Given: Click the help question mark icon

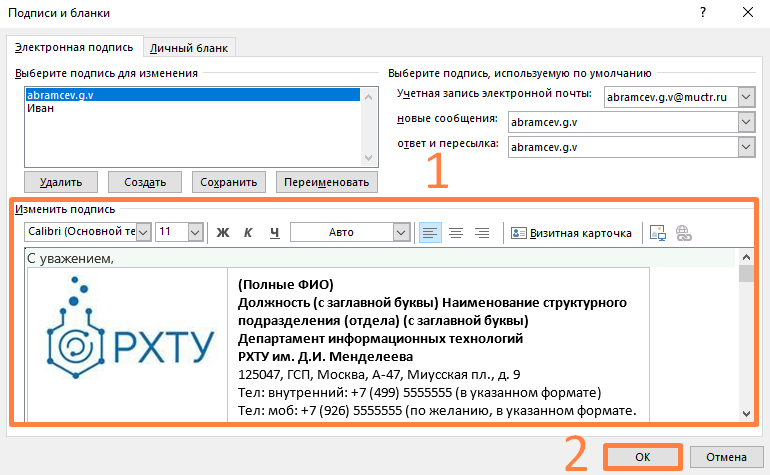Looking at the screenshot, I should click(703, 12).
